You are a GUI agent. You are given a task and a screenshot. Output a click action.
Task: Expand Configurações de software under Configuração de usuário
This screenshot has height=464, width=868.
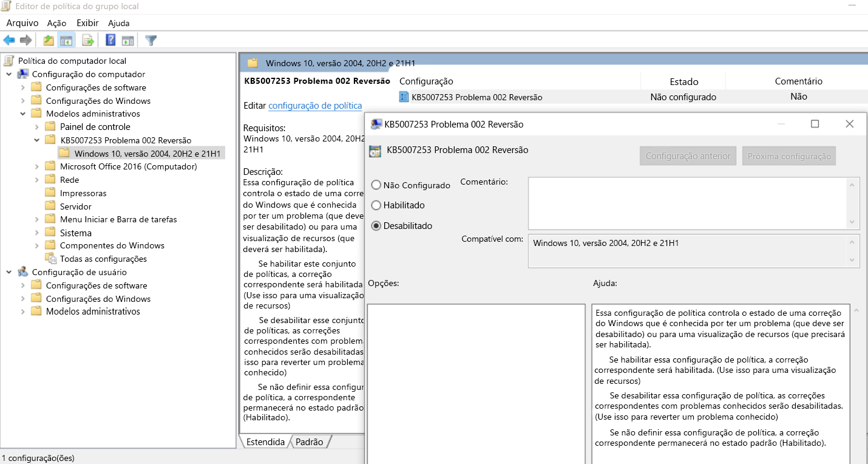click(22, 285)
